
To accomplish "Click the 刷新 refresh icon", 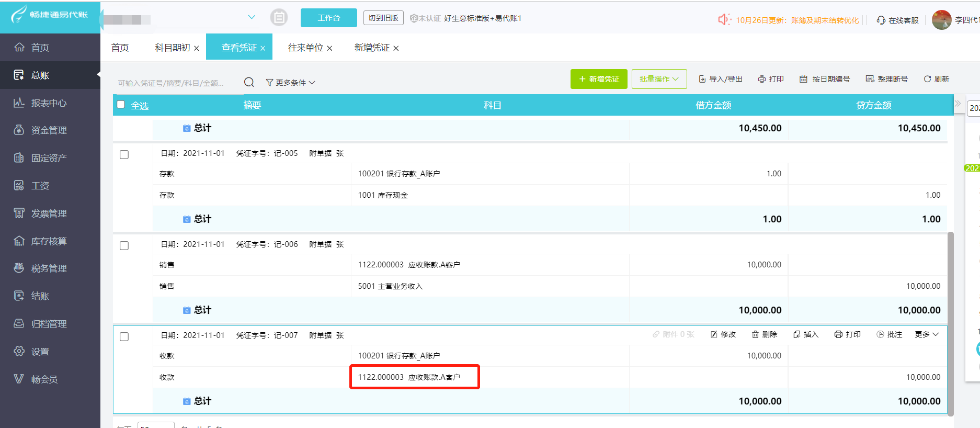I will [x=927, y=79].
